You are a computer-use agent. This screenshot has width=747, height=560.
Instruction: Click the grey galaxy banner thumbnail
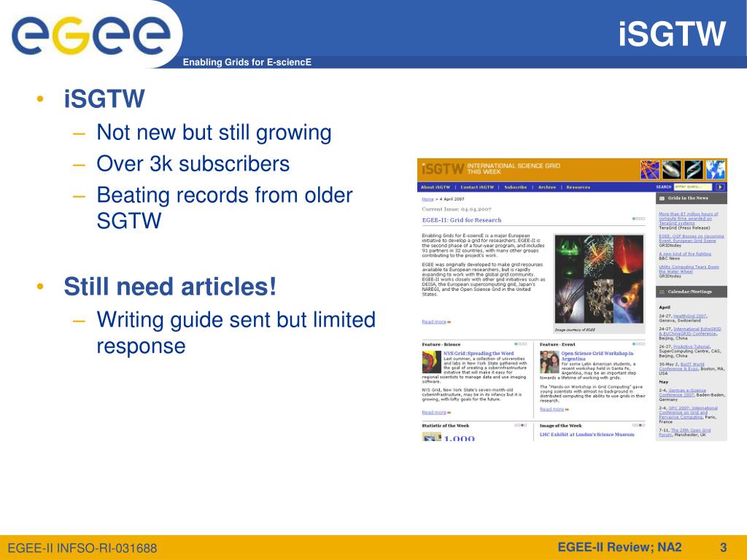click(671, 169)
